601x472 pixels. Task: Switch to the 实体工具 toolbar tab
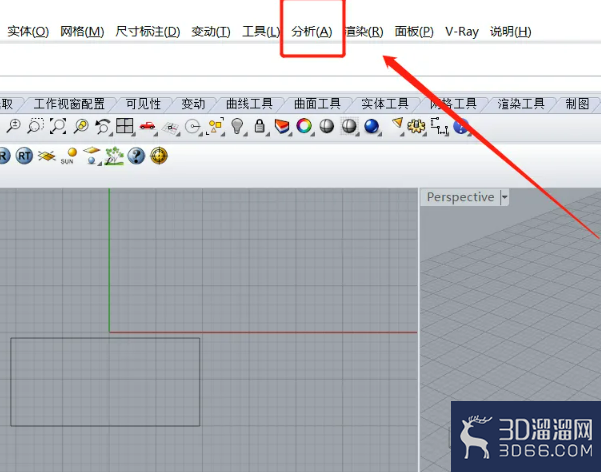click(385, 104)
